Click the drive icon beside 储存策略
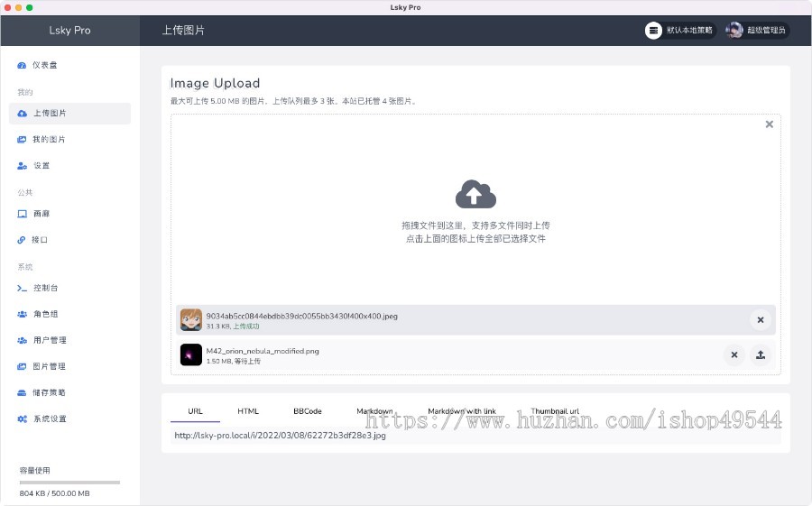The image size is (812, 506). [x=22, y=392]
